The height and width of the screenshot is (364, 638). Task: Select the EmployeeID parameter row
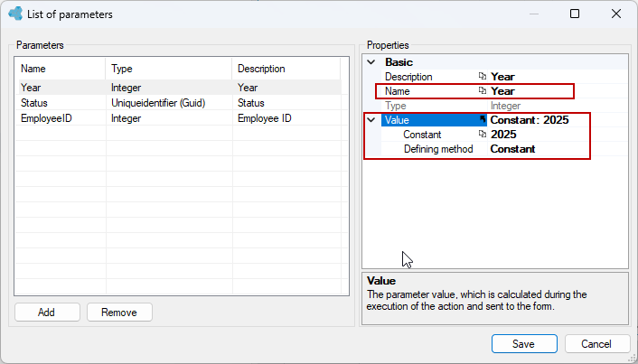(x=178, y=118)
